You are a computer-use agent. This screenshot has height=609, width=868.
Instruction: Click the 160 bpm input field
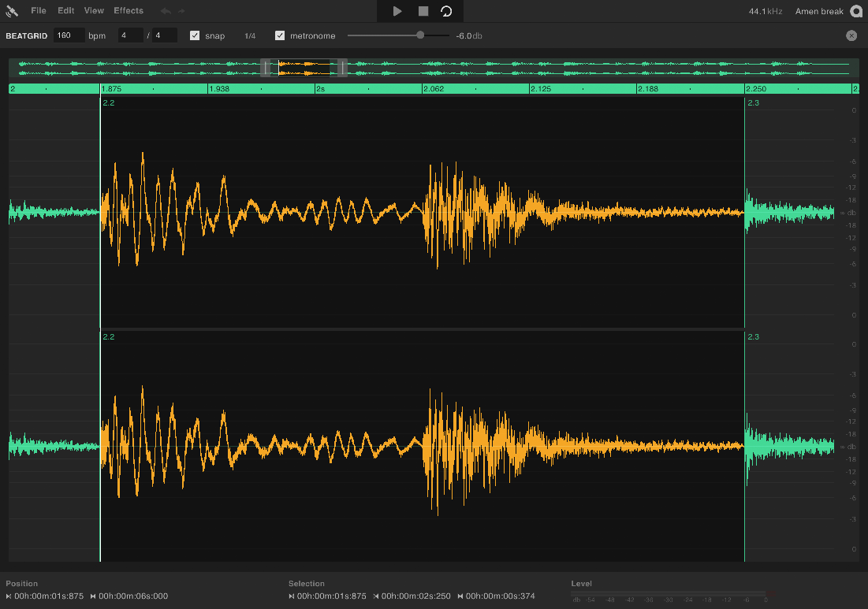68,35
